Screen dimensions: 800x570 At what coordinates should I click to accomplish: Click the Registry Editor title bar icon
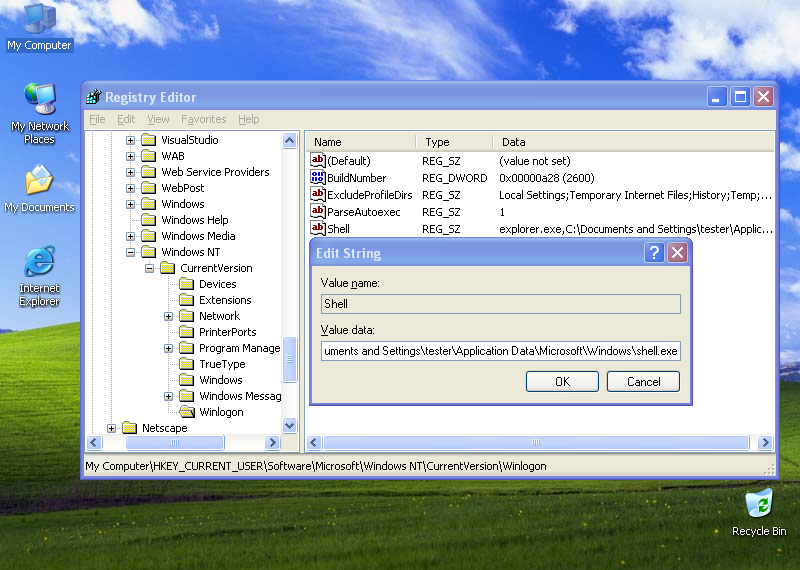(94, 96)
